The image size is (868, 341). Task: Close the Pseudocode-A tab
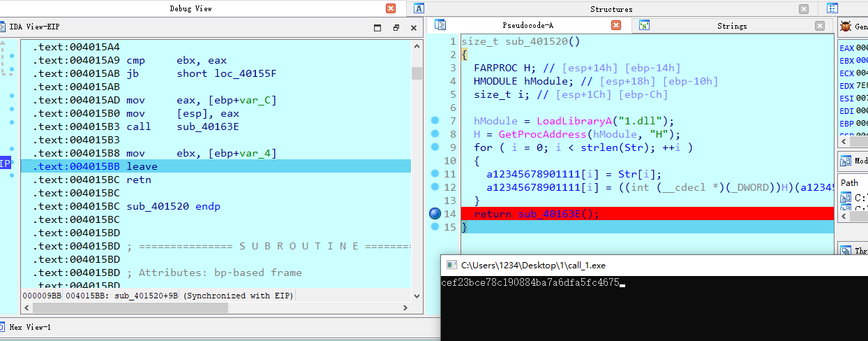(616, 25)
